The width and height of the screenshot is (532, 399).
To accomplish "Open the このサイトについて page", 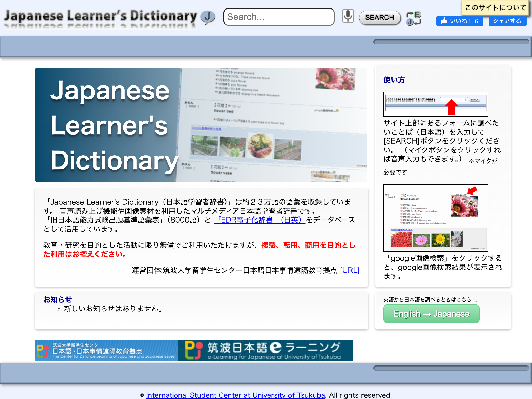I will tap(495, 8).
